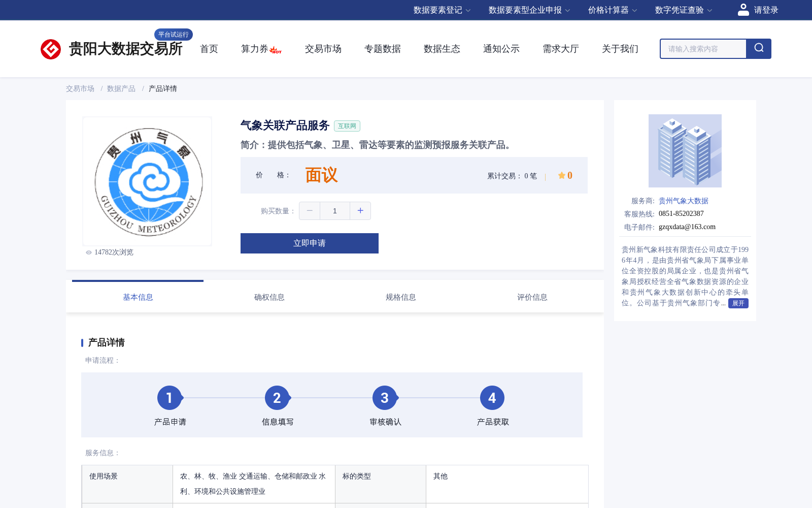Click the red exchange logo icon

[x=51, y=49]
